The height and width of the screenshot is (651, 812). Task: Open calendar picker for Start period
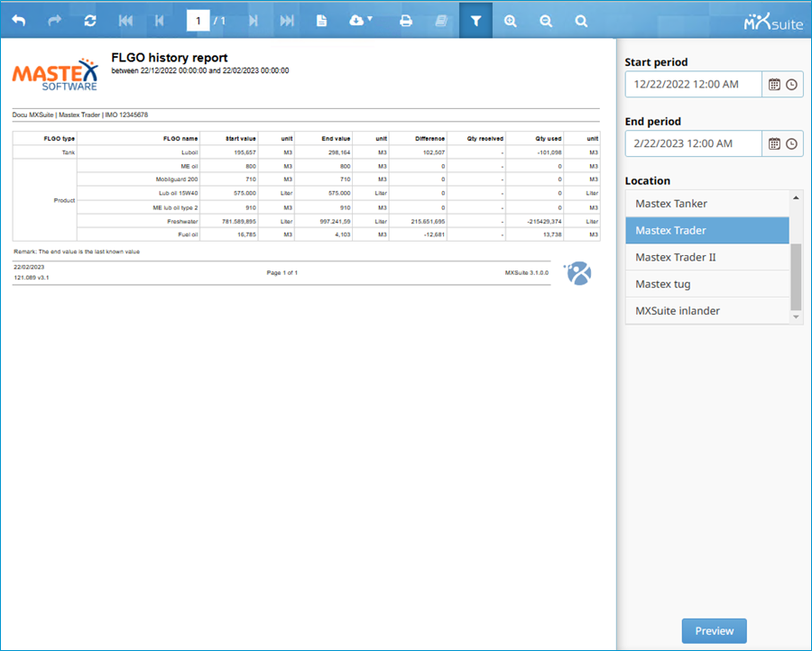774,85
